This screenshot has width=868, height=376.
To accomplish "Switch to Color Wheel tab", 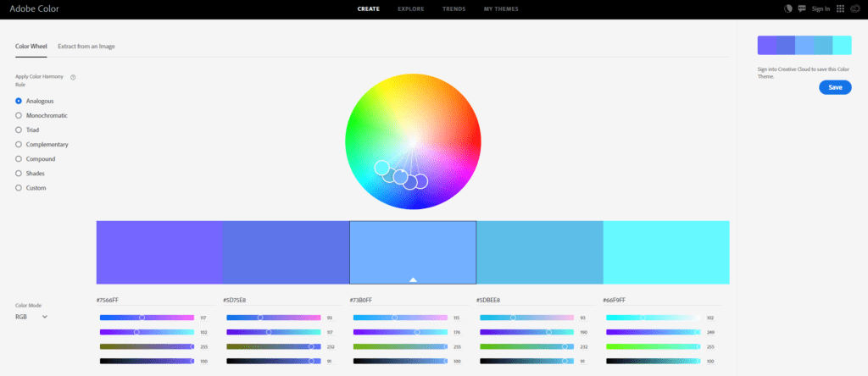I will pyautogui.click(x=31, y=47).
